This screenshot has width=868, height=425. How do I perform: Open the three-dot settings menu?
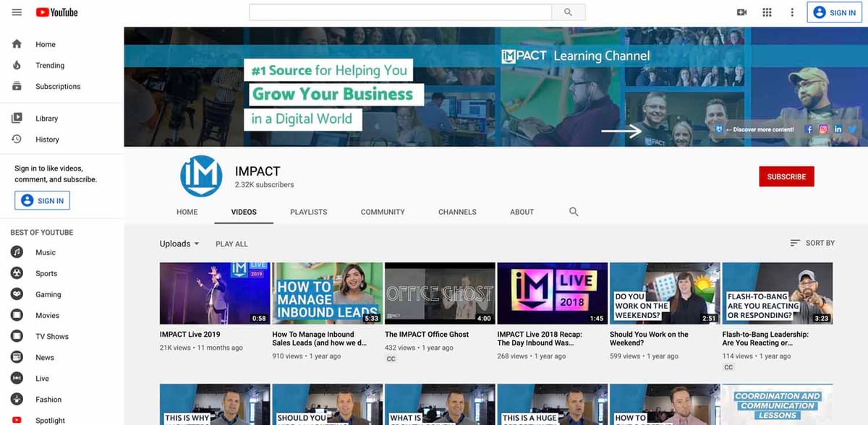(793, 12)
